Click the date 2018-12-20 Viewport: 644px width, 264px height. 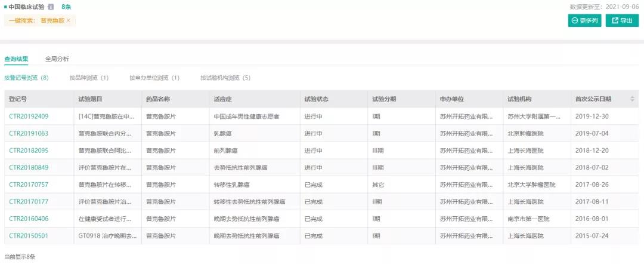pos(592,151)
